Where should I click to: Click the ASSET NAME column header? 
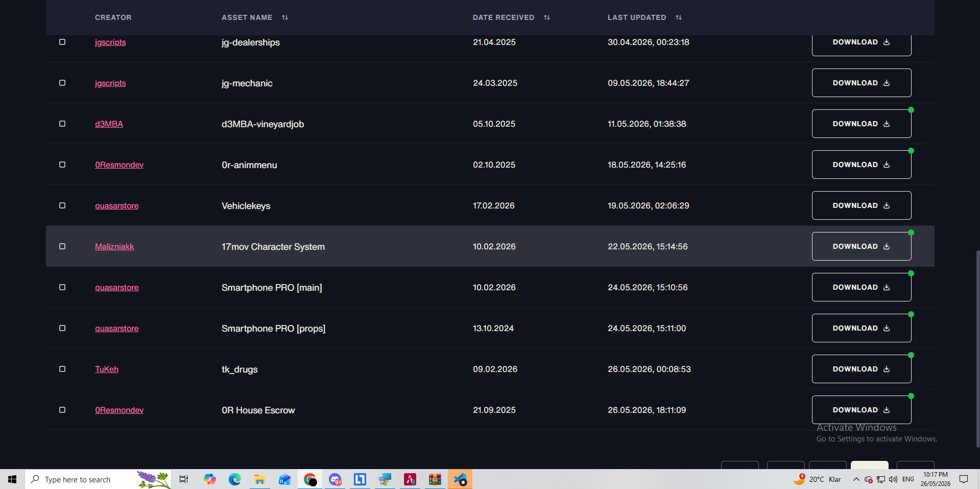[x=247, y=17]
